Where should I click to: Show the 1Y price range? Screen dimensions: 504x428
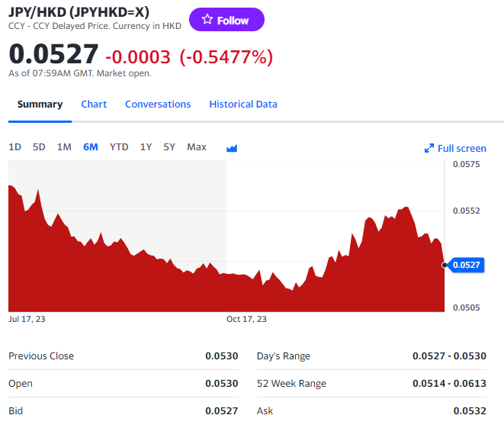146,146
